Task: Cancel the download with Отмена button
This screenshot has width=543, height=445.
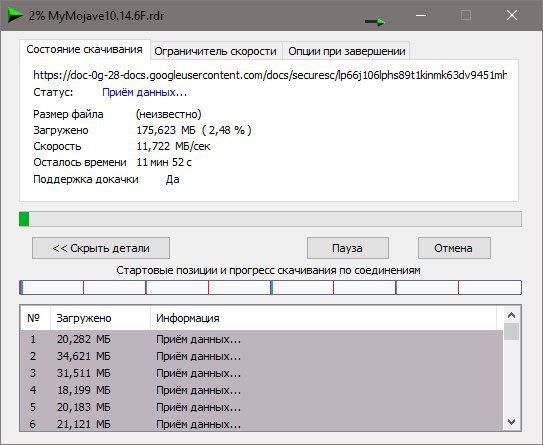Action: [x=454, y=248]
